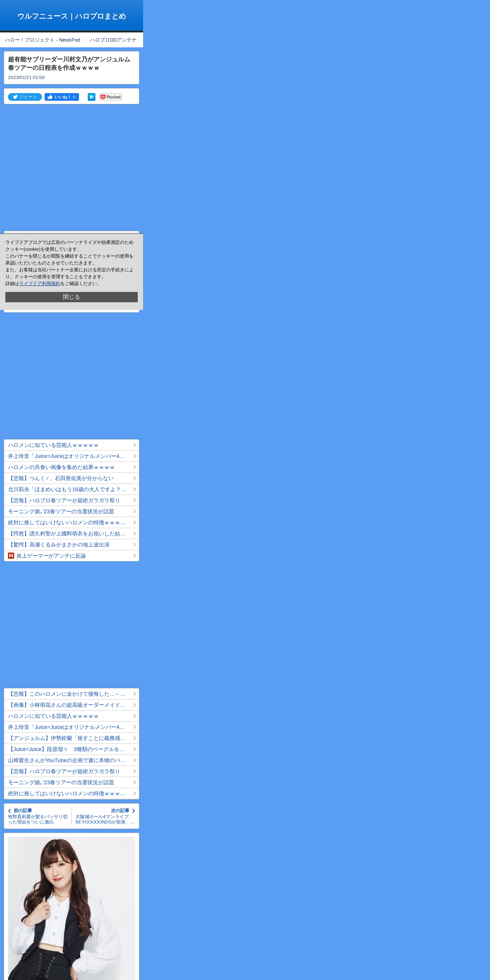Open ハロー!プロジェクト - NewsPod tab
Screen dimensions: 490x980
click(43, 40)
